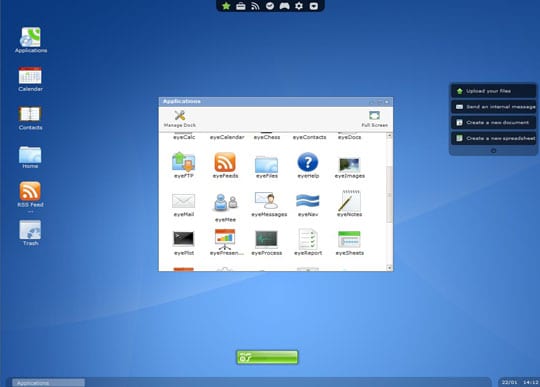Click RSS network icon in top dock

pos(255,6)
